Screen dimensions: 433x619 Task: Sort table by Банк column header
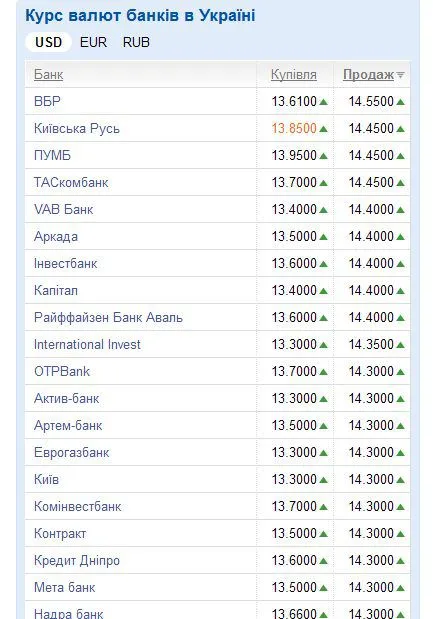(x=49, y=74)
